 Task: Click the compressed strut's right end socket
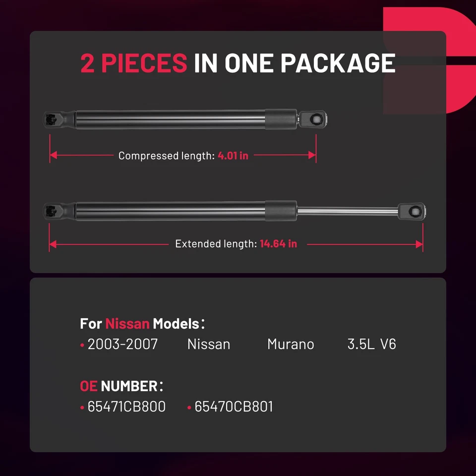click(313, 119)
